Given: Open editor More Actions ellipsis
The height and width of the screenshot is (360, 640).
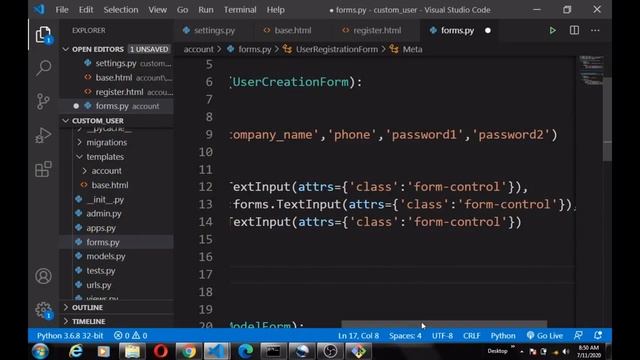Looking at the screenshot, I should point(595,30).
